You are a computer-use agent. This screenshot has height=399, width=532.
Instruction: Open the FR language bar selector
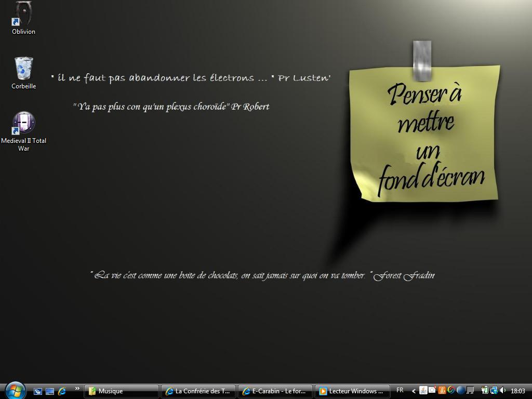[400, 390]
